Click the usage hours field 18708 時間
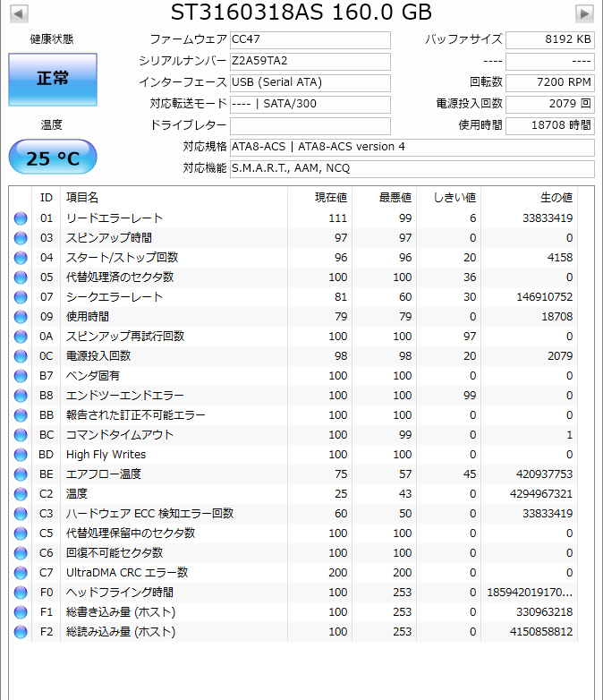The width and height of the screenshot is (603, 700). point(550,125)
